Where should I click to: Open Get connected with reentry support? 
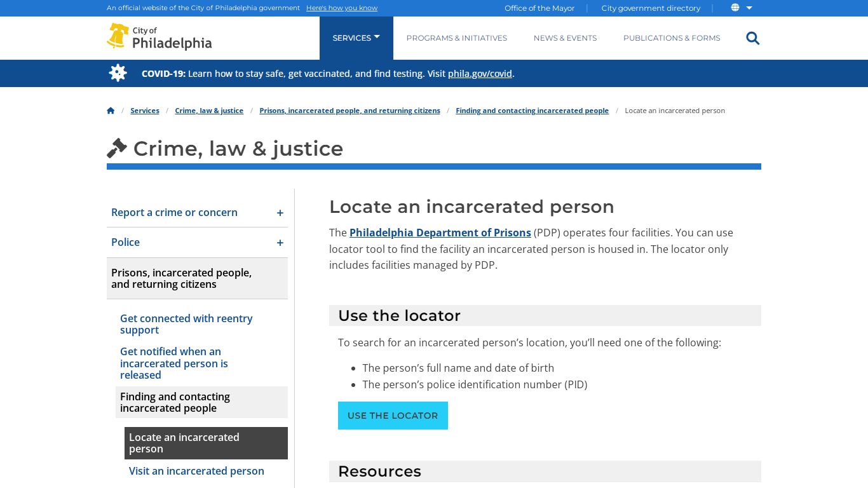coord(186,324)
